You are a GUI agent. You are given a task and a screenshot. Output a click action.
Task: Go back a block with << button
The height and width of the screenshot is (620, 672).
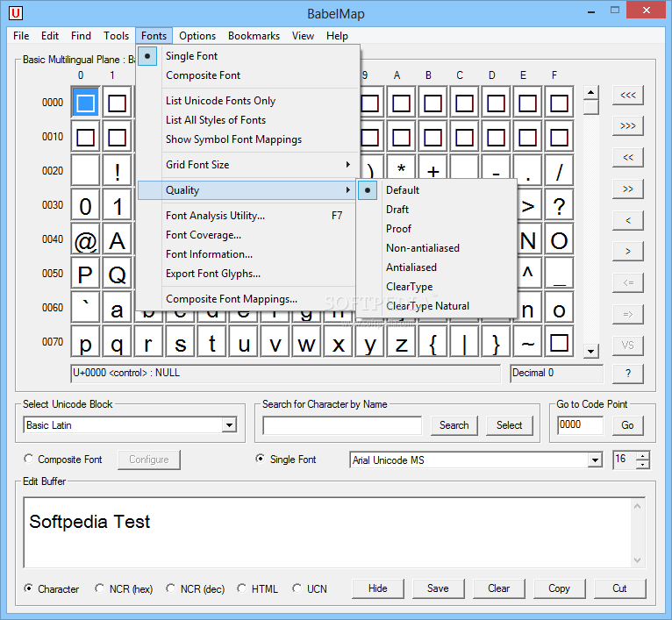coord(628,157)
